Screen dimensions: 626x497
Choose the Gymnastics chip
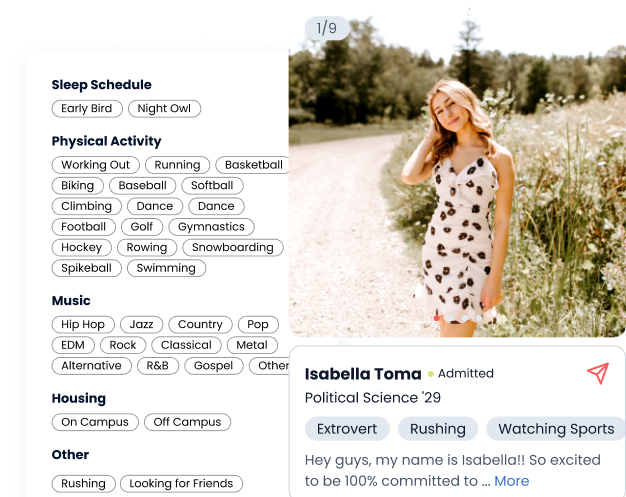tap(212, 227)
